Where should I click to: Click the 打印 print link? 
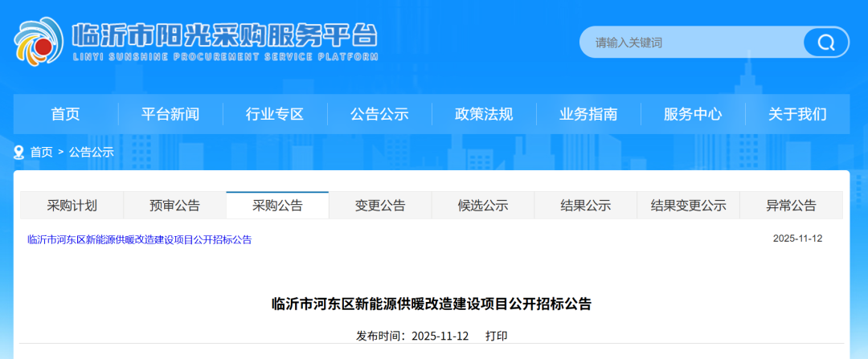click(496, 336)
